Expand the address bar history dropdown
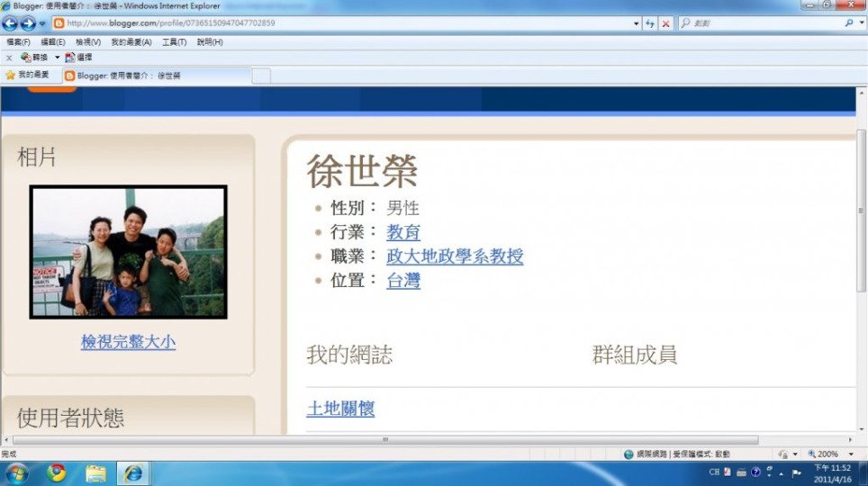 point(637,23)
